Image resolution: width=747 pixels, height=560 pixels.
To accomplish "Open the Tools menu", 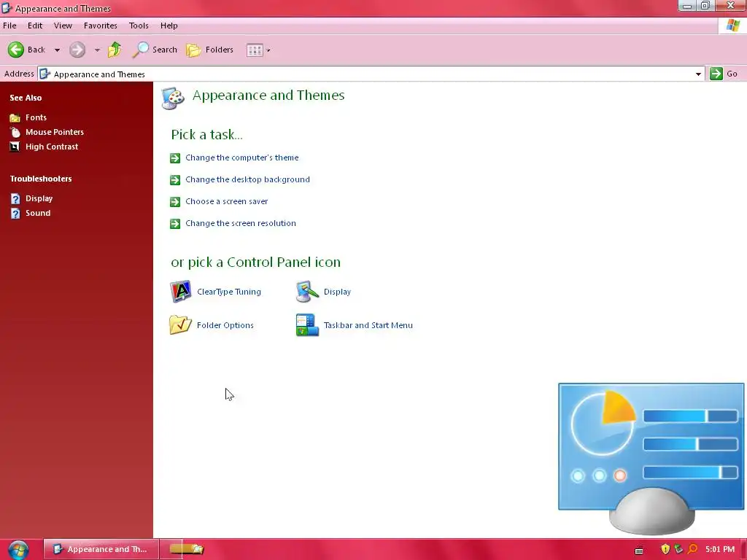I will (139, 26).
